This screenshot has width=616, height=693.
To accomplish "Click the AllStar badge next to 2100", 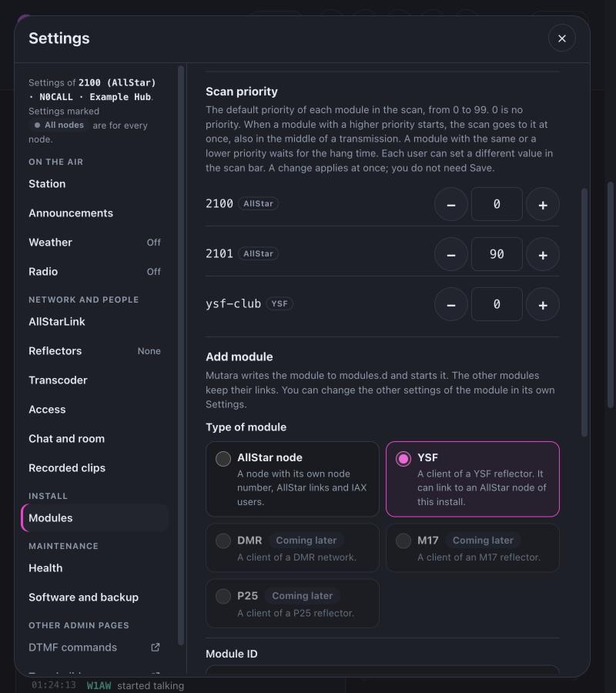I will (x=258, y=204).
